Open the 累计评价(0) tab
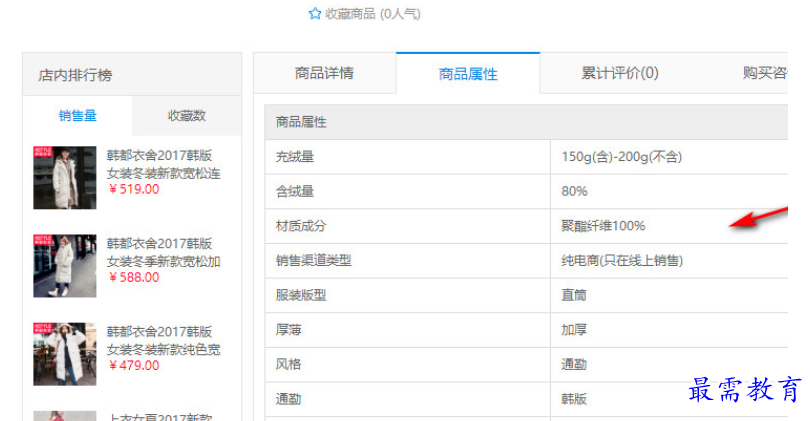This screenshot has height=421, width=810. (x=620, y=73)
